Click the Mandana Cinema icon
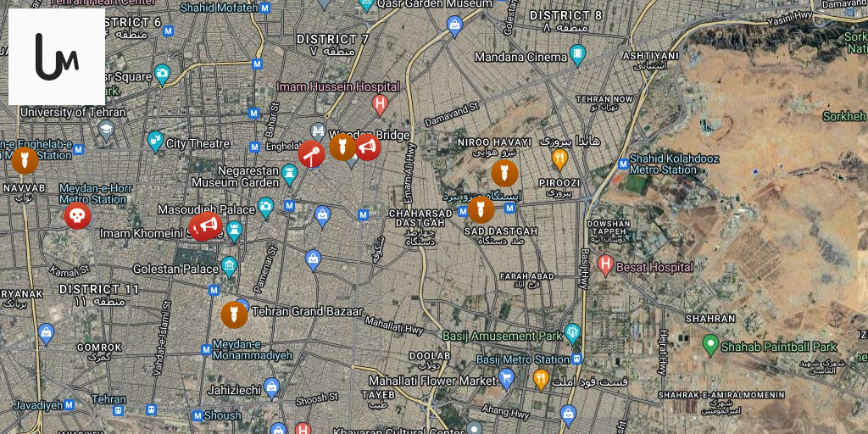This screenshot has width=868, height=434. pyautogui.click(x=577, y=55)
